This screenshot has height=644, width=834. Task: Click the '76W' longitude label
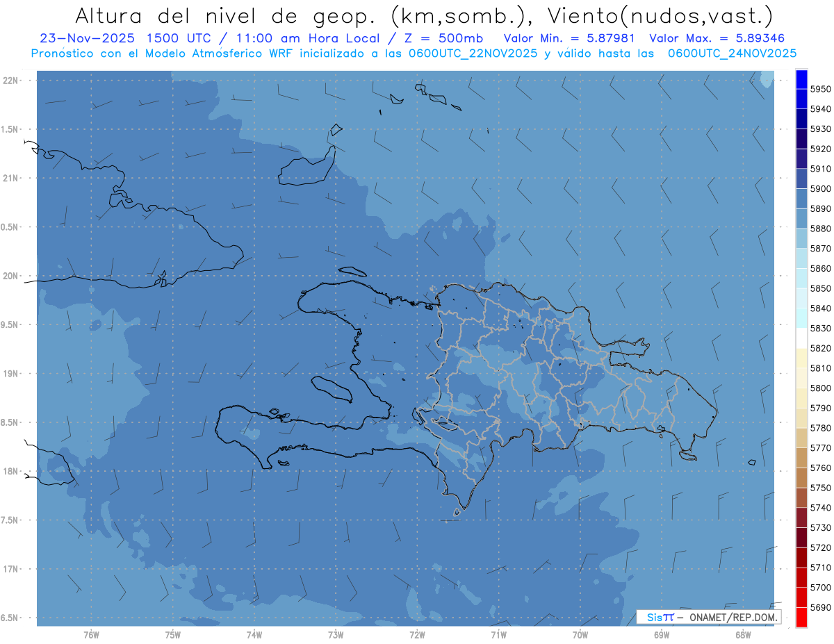(91, 635)
